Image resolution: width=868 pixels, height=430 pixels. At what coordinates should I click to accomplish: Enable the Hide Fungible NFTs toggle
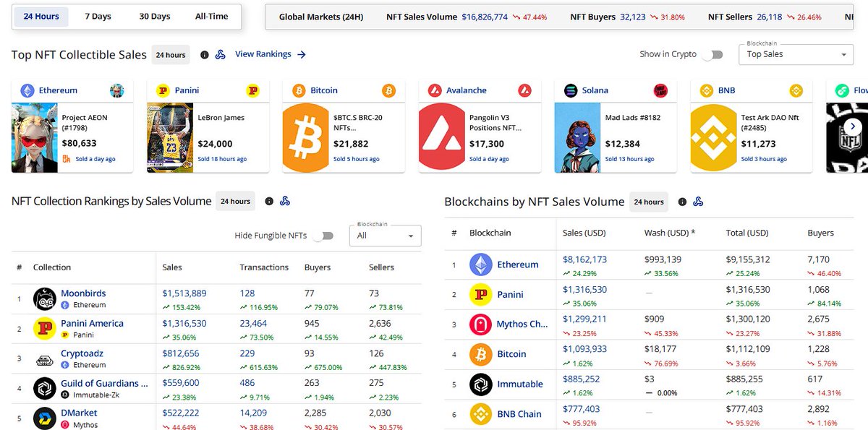325,236
